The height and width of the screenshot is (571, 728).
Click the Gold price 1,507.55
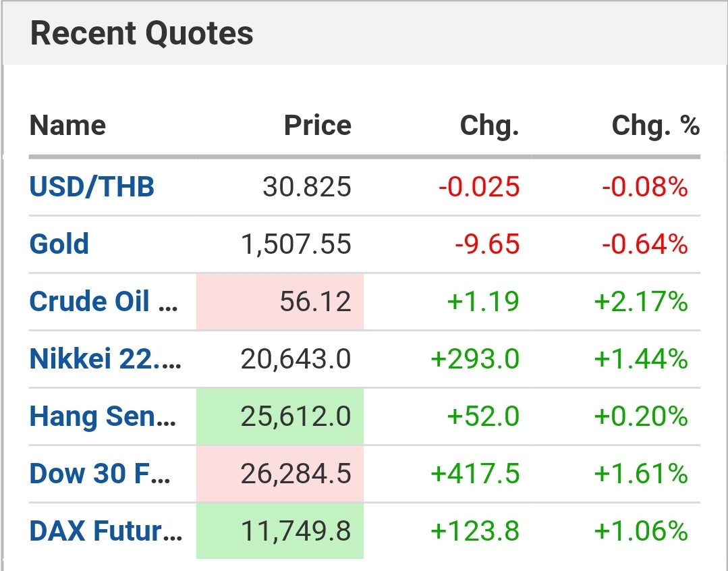point(296,244)
